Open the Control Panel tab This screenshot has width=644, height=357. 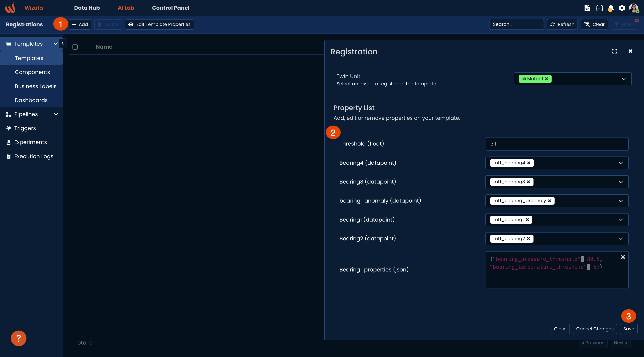point(171,8)
